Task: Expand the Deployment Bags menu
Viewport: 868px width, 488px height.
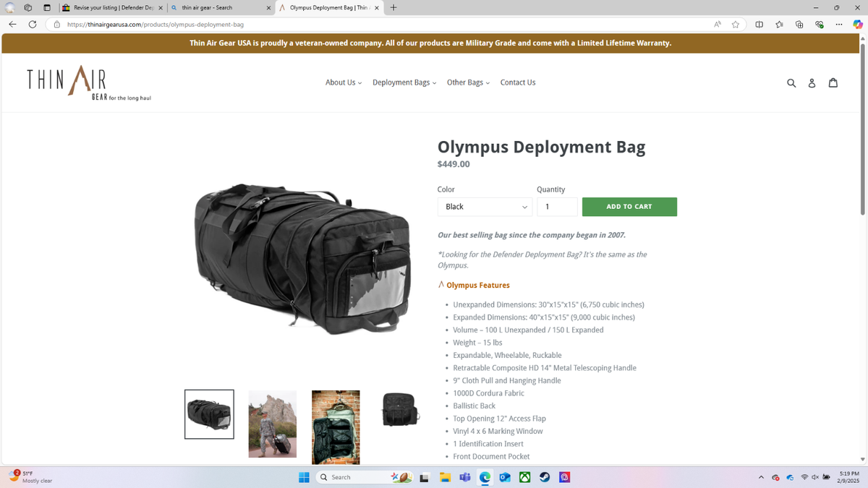Action: click(404, 82)
